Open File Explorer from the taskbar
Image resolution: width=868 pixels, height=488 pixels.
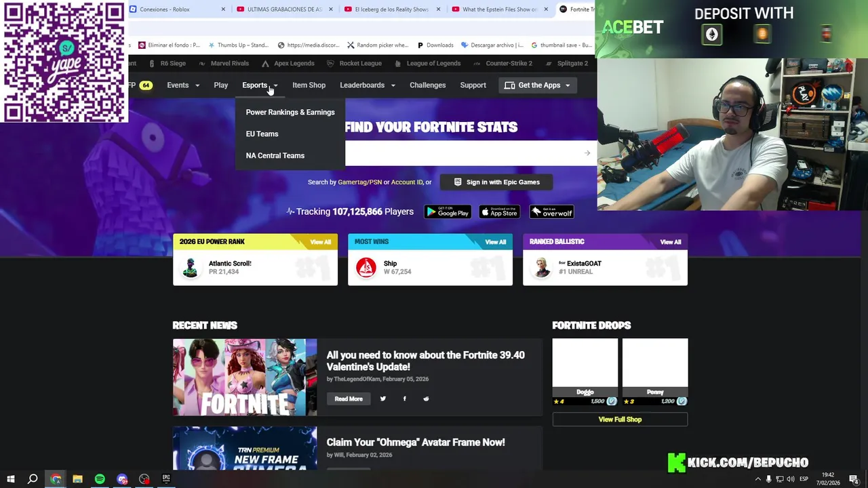(x=77, y=479)
